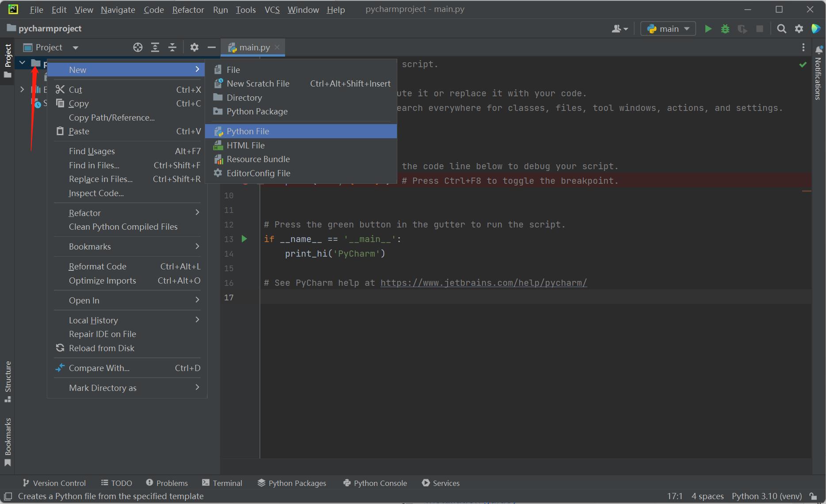Viewport: 826px width, 504px height.
Task: Open IDE settings gear in top toolbar
Action: pyautogui.click(x=799, y=29)
